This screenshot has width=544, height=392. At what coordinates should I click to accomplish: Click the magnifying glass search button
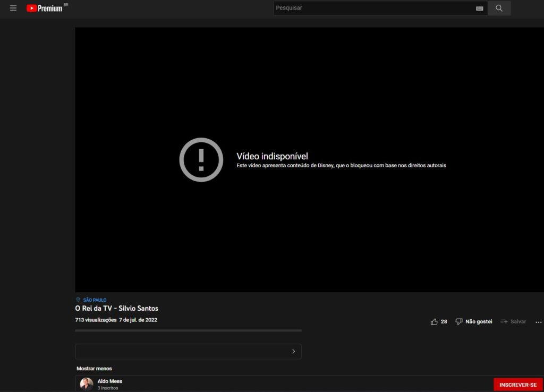pyautogui.click(x=499, y=8)
